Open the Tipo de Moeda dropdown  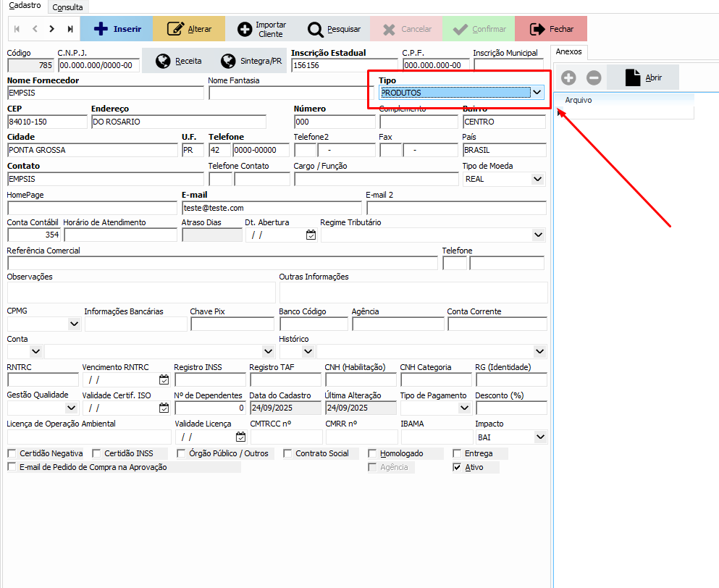click(537, 179)
